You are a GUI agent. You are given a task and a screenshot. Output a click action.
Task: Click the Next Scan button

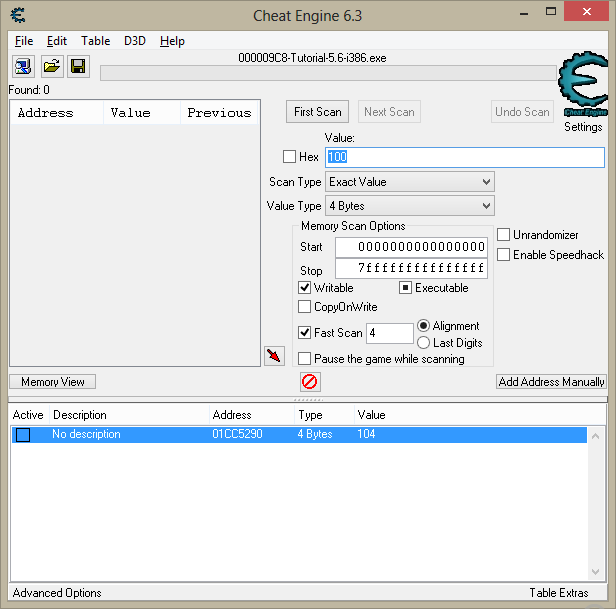[x=389, y=112]
